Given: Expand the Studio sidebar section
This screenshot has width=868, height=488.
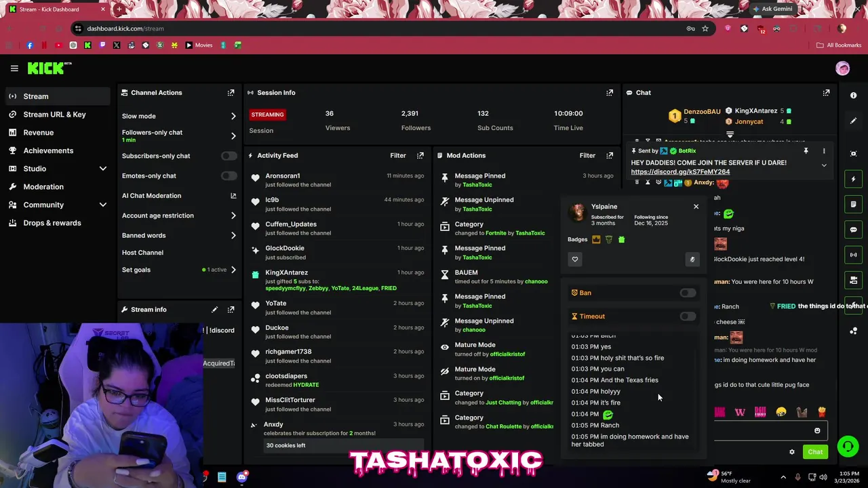Looking at the screenshot, I should coord(103,169).
